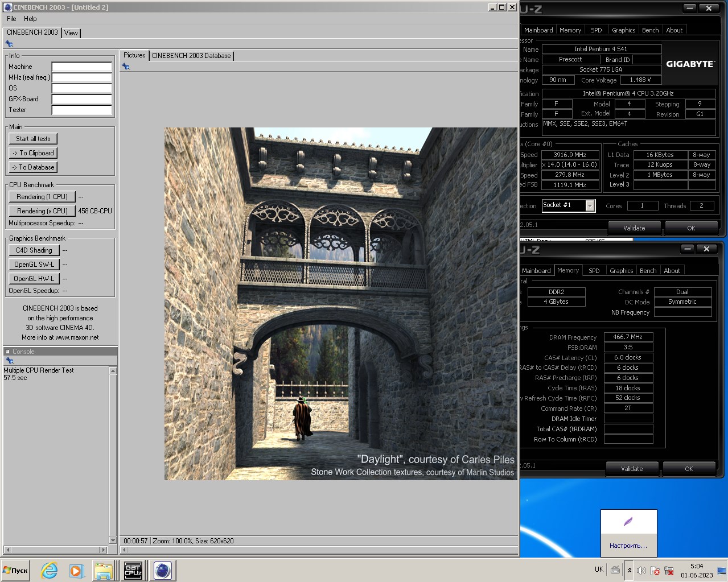Click the 466.7 MHz DRAM Frequency value
This screenshot has width=728, height=582.
[628, 337]
